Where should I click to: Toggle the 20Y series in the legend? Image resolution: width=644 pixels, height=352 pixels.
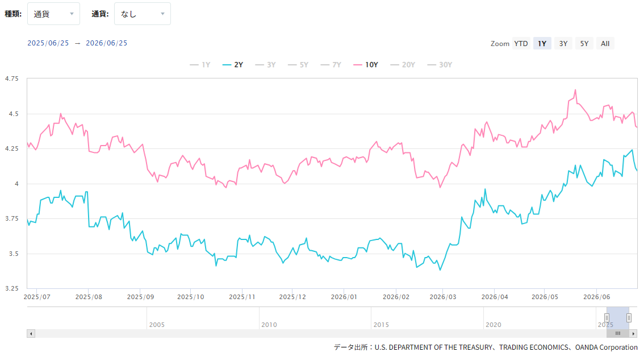[403, 65]
